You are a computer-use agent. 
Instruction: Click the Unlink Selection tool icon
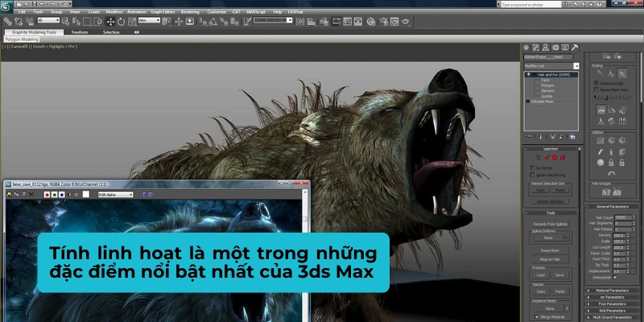[x=19, y=22]
